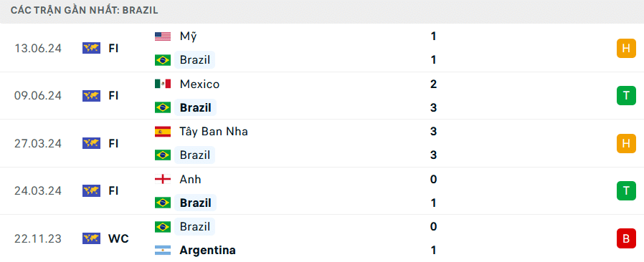Click the 09.06.24 match date
The height and width of the screenshot is (262, 644).
[x=38, y=96]
